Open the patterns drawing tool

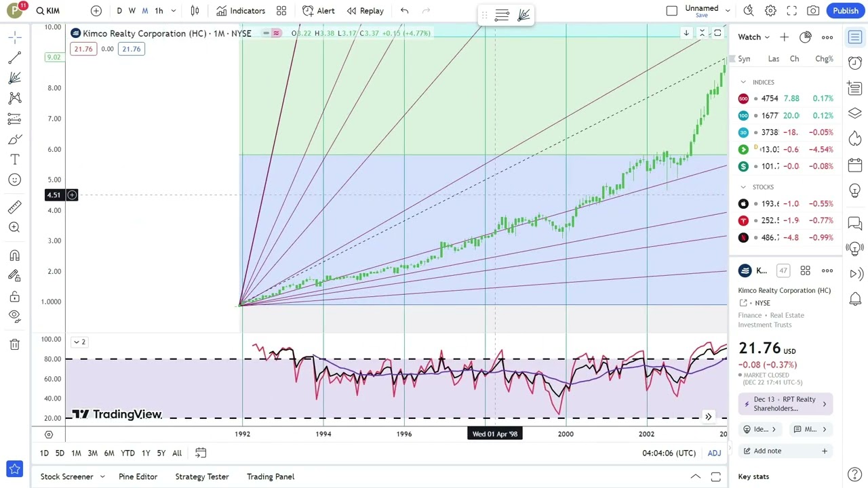pos(14,99)
